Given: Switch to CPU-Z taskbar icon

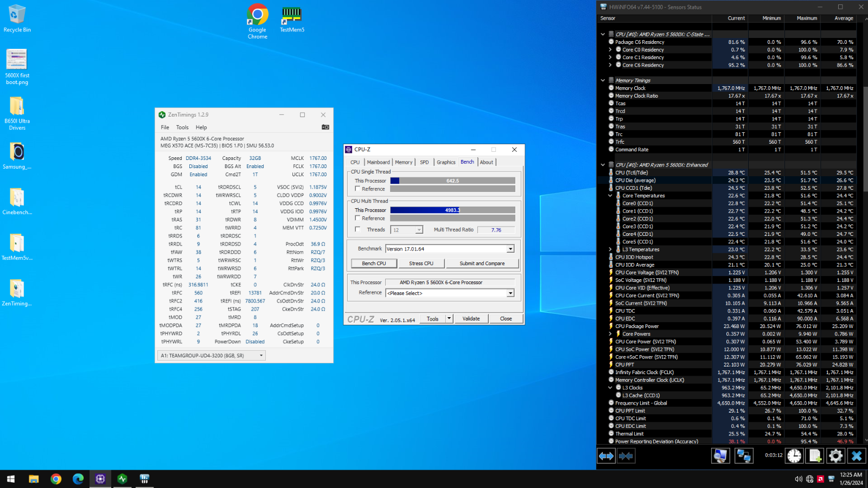Looking at the screenshot, I should tap(100, 479).
